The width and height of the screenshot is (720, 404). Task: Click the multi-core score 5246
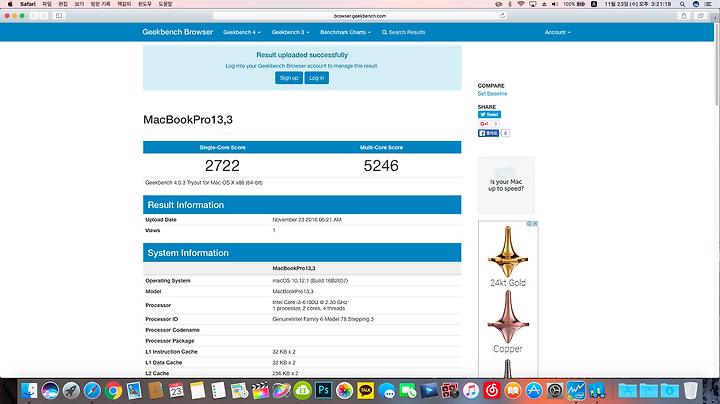[x=381, y=165]
